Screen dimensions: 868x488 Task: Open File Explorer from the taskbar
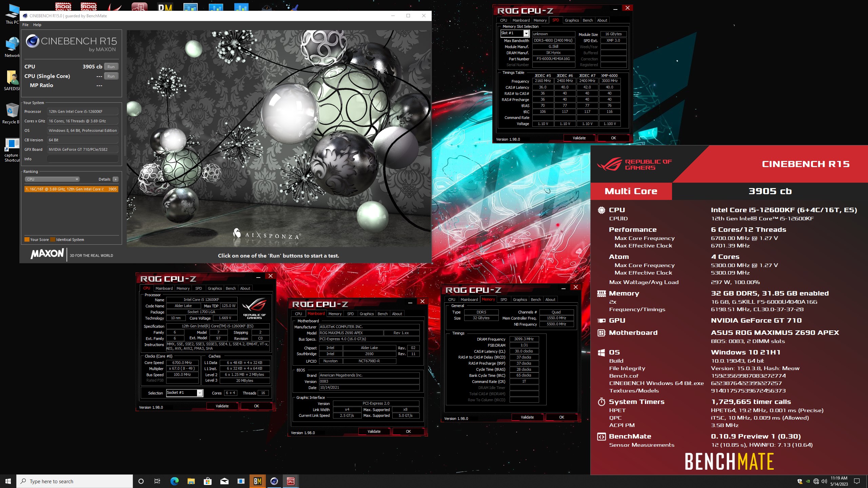(191, 481)
